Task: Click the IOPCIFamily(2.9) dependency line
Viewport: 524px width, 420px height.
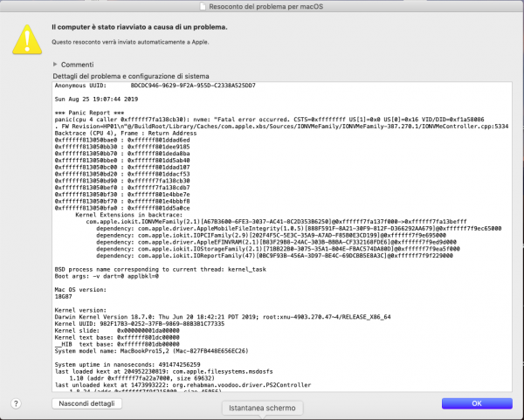Action: coord(271,235)
